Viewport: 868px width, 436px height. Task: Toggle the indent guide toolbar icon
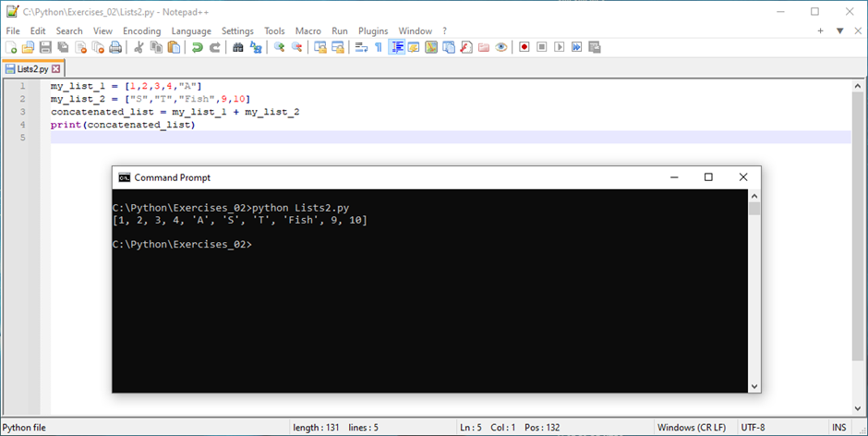(396, 48)
